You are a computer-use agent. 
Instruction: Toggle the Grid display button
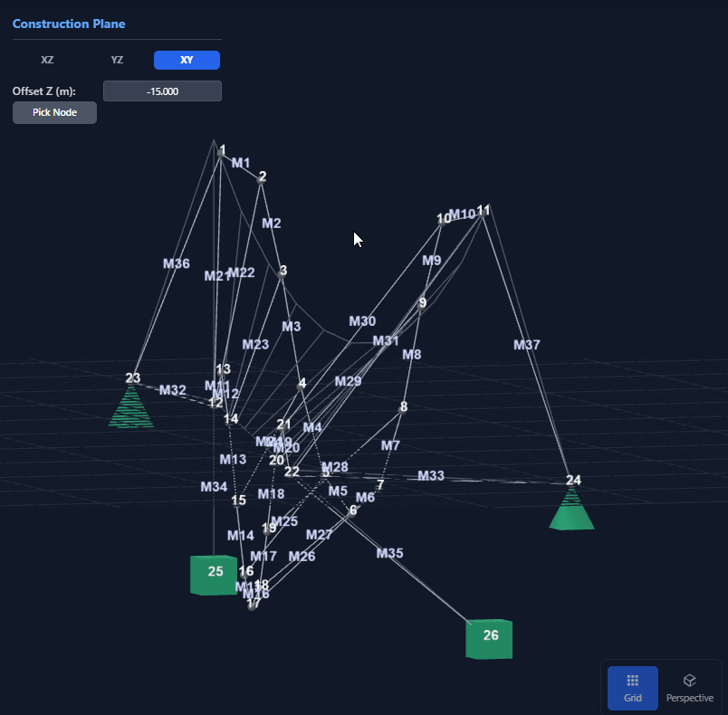632,688
